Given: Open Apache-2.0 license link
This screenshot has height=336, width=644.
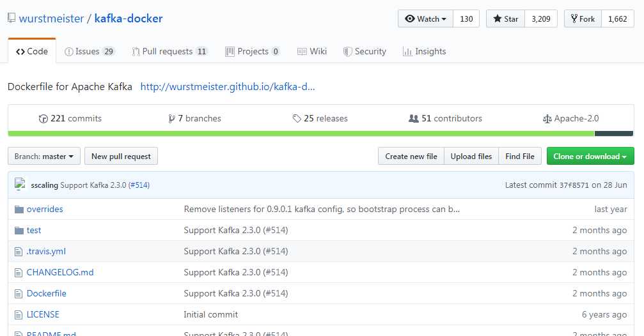Looking at the screenshot, I should click(x=571, y=119).
